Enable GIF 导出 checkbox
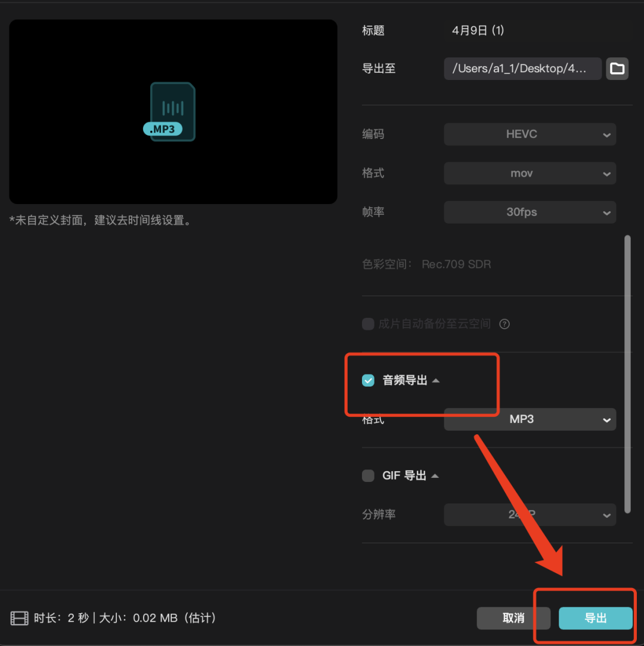This screenshot has width=644, height=646. click(368, 475)
